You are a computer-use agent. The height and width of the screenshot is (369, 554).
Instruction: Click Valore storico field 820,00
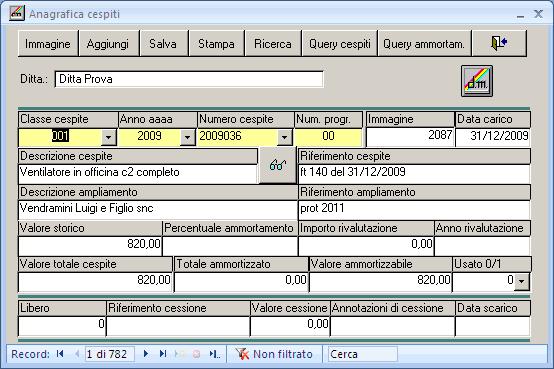tap(90, 246)
